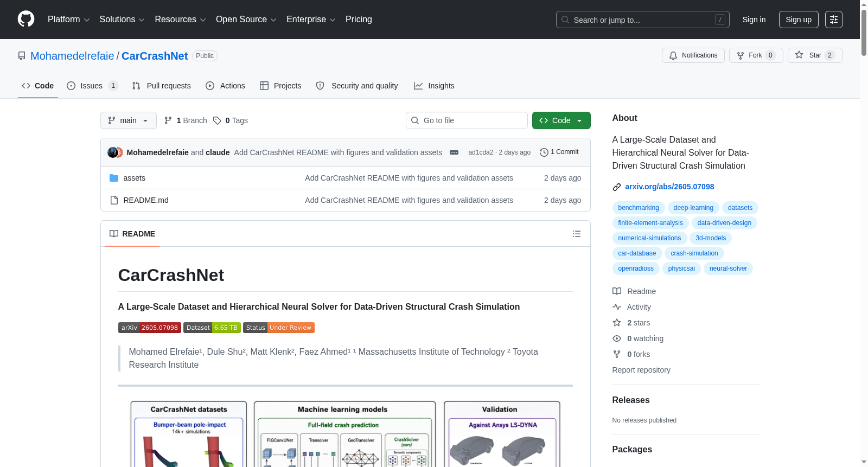Click the search magnifier icon in top bar
This screenshot has width=868, height=467.
coord(565,20)
